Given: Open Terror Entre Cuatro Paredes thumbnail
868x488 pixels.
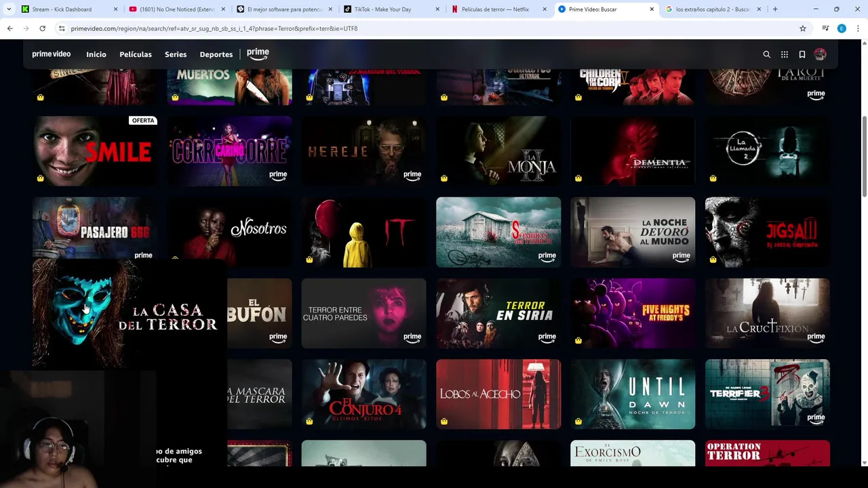Looking at the screenshot, I should click(364, 313).
